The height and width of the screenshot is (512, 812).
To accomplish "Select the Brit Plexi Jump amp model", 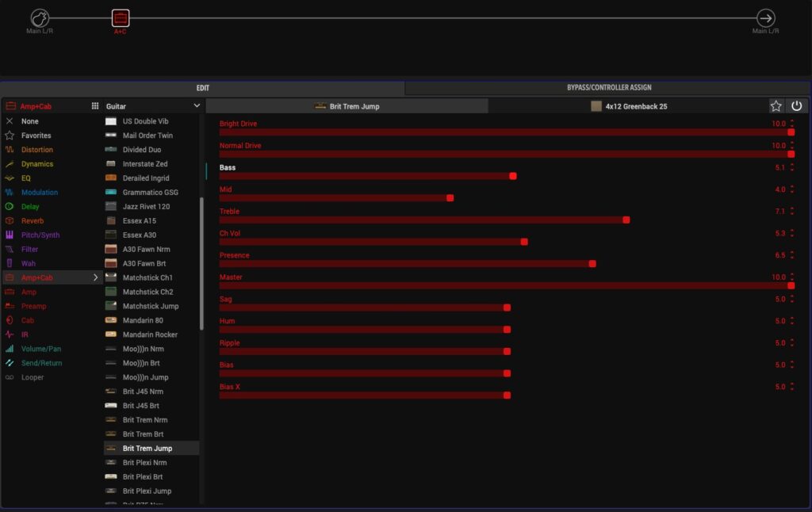I will pos(146,491).
